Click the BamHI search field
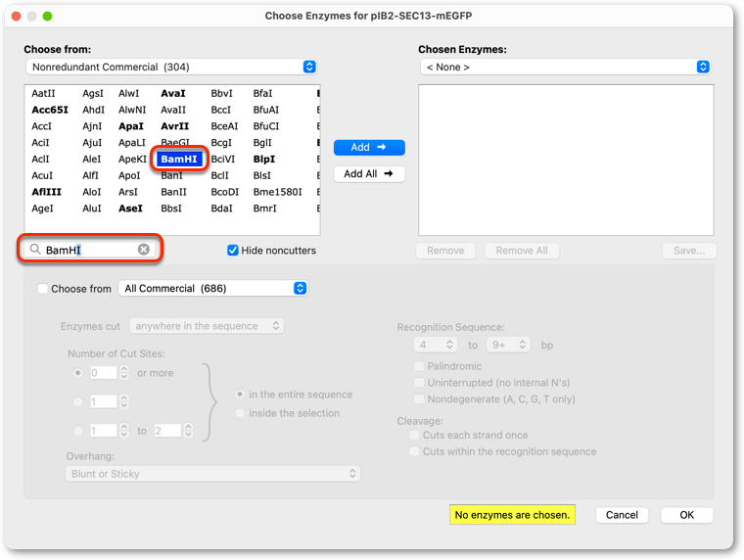This screenshot has width=744, height=560. (x=90, y=249)
